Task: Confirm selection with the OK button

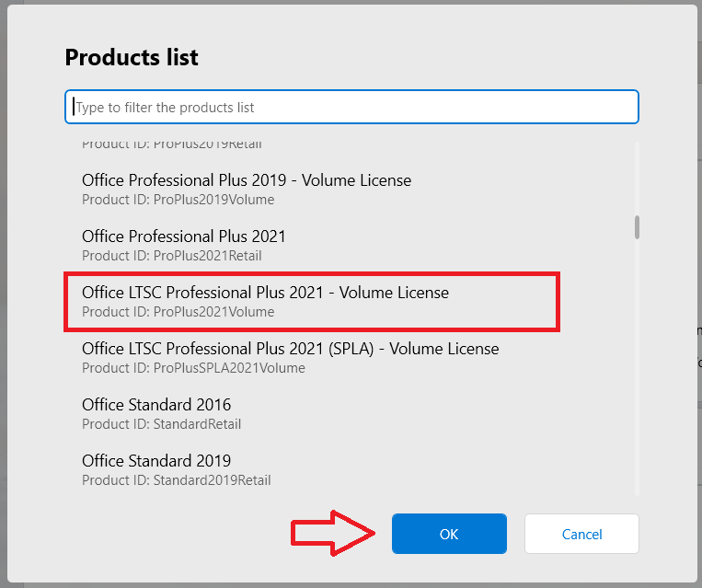Action: [x=449, y=534]
